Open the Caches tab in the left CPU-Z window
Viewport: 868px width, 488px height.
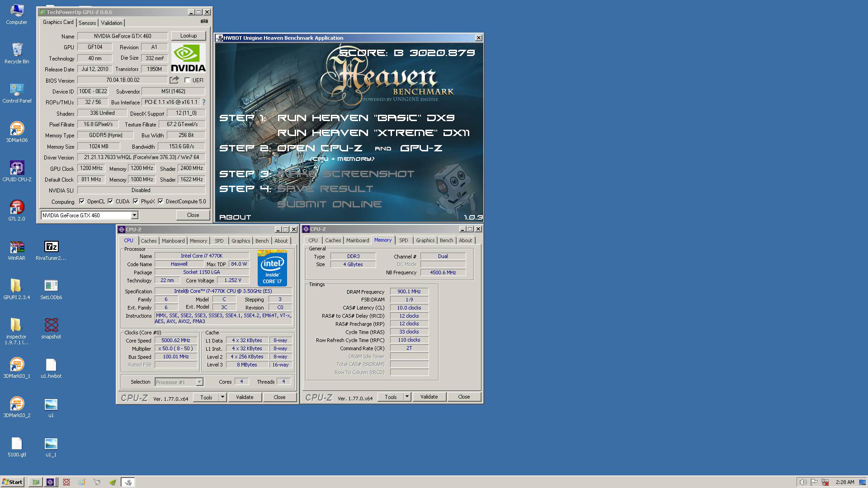(x=148, y=241)
